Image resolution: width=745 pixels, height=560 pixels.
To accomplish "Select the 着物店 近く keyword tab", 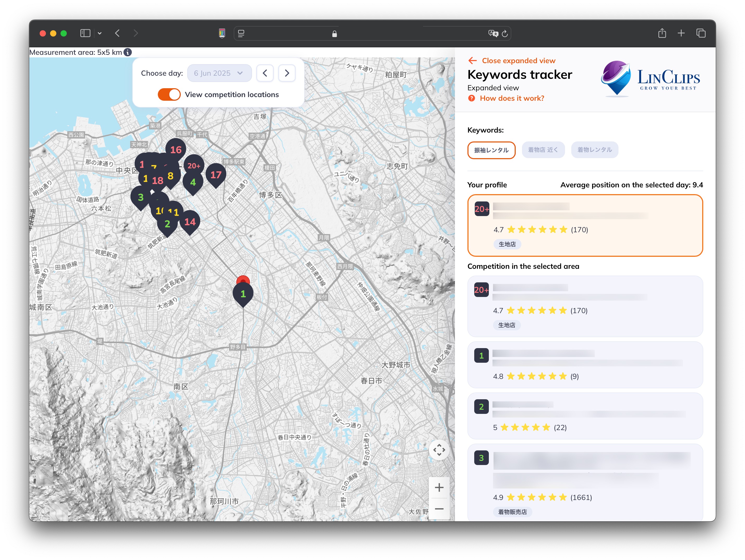I will 543,150.
